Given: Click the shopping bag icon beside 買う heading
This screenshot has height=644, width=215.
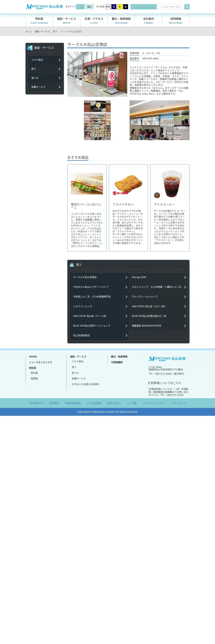Looking at the screenshot, I should tap(72, 265).
